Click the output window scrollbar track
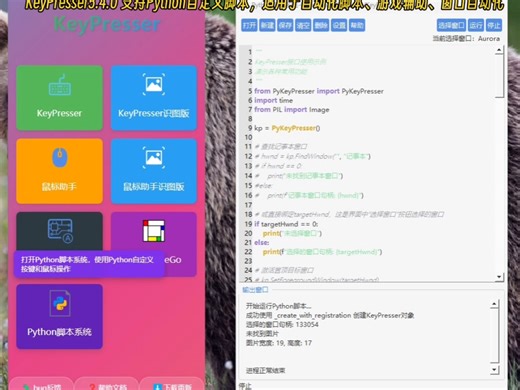Image resolution: width=520 pixels, height=390 pixels. [x=495, y=337]
